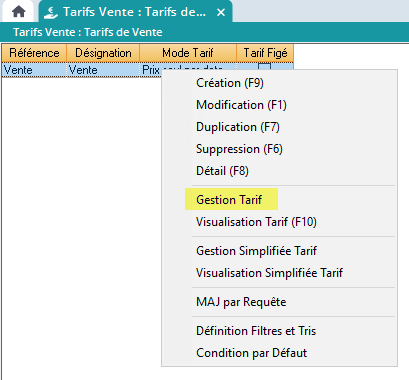The width and height of the screenshot is (409, 380).
Task: Open Visualisation Tarif (F10)
Action: click(x=256, y=222)
